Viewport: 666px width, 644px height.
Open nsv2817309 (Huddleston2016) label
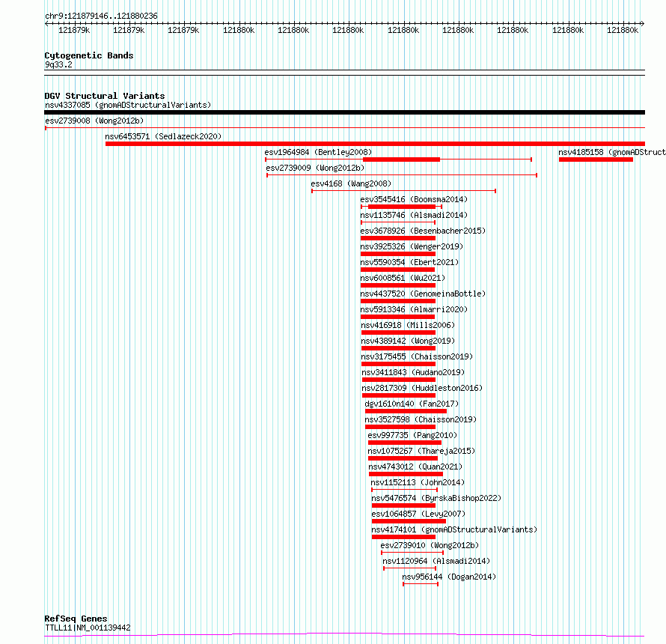[x=422, y=388]
